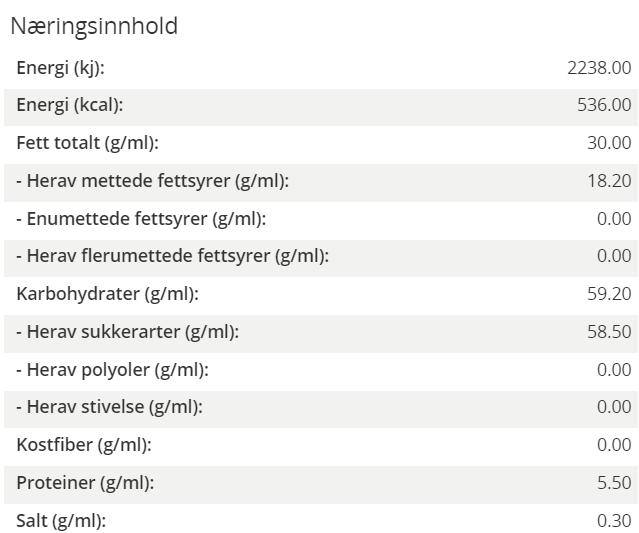Click the 59.20 carbohydrate value
The width and height of the screenshot is (639, 533).
[609, 294]
